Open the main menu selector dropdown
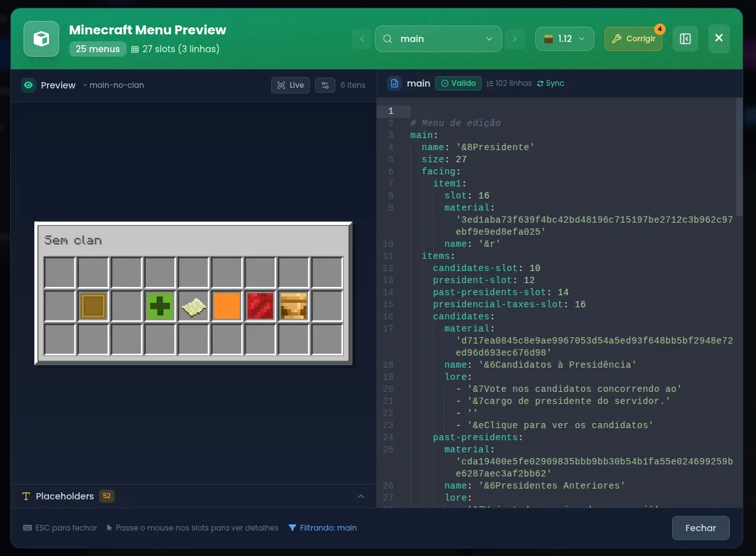Viewport: 756px width, 556px height. [x=438, y=39]
